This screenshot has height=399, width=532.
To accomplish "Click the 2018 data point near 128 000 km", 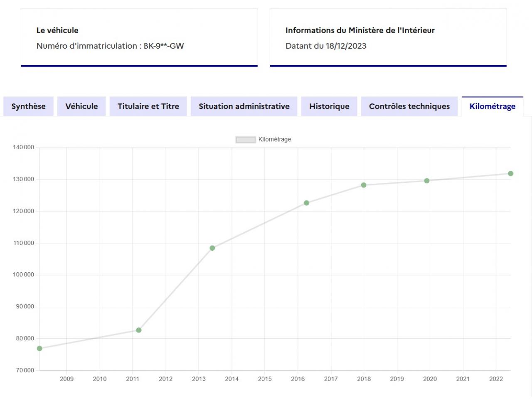I will pos(364,185).
